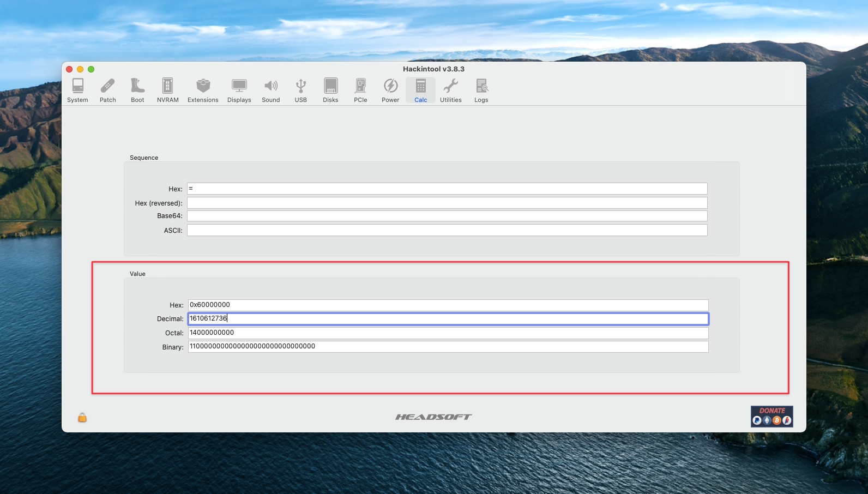Click the Headsoft logo link
The height and width of the screenshot is (494, 868).
coord(433,417)
